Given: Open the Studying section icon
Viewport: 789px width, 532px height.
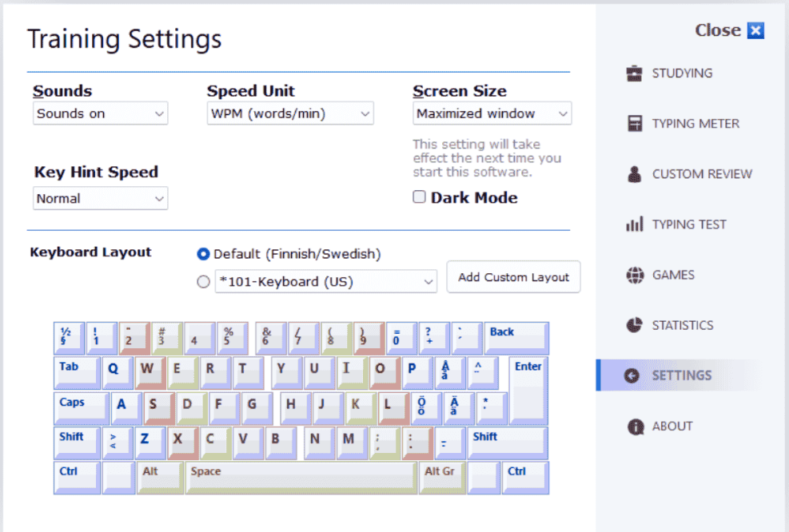Looking at the screenshot, I should pos(634,73).
